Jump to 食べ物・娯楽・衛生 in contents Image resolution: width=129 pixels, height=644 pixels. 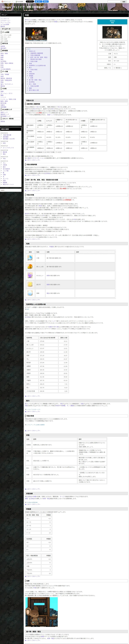pos(35,80)
